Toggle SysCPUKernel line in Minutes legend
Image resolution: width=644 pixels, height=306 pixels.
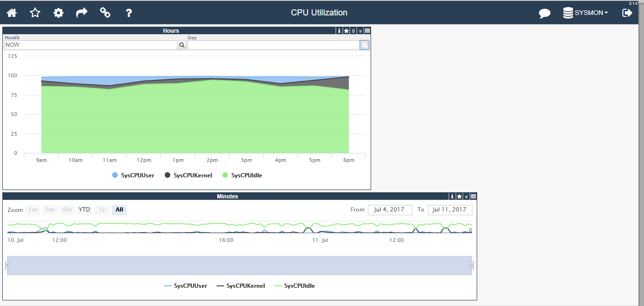[241, 285]
